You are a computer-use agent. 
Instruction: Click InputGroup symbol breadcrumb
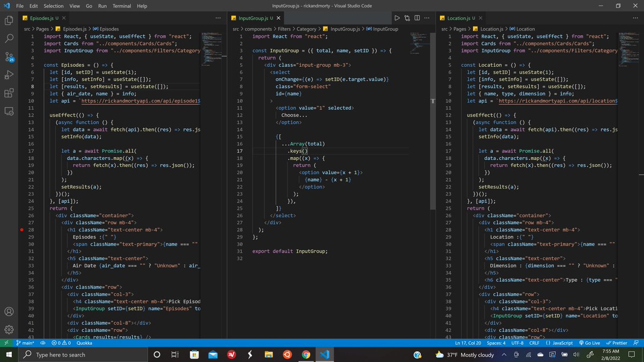click(382, 29)
